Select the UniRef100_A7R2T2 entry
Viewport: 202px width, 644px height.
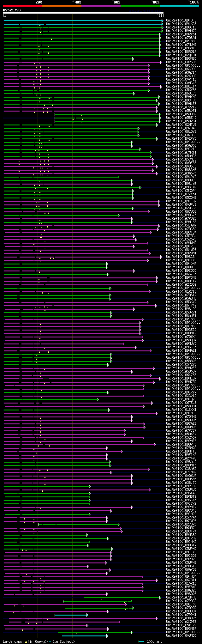pyautogui.click(x=181, y=107)
